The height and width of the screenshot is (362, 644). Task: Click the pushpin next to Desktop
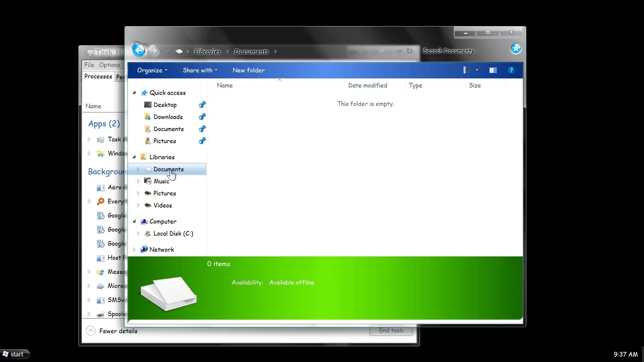[202, 105]
